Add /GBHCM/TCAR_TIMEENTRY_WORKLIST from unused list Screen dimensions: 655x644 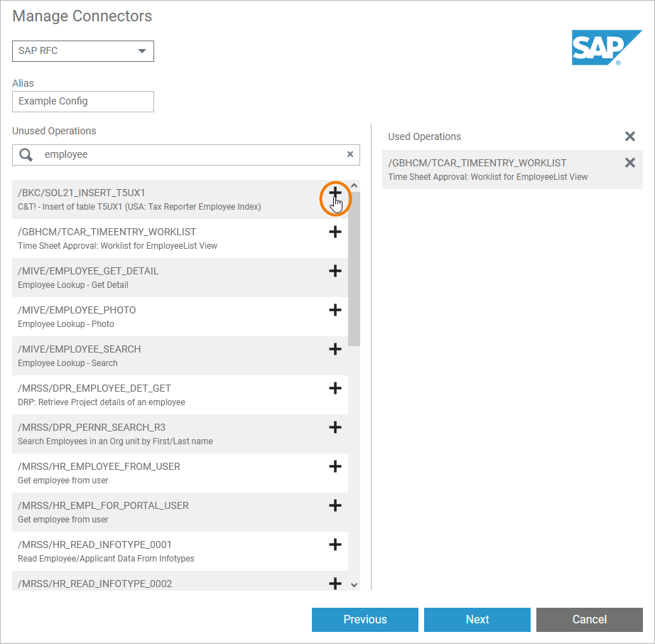click(x=335, y=232)
